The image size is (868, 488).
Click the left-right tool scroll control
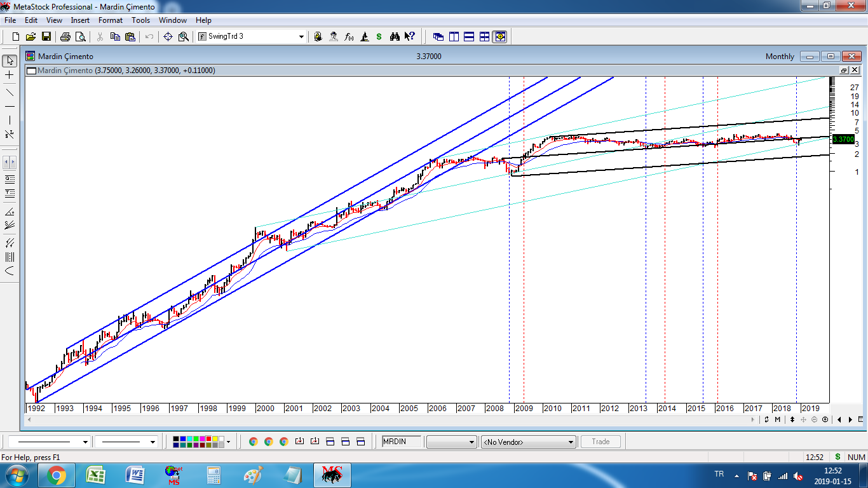pyautogui.click(x=10, y=162)
